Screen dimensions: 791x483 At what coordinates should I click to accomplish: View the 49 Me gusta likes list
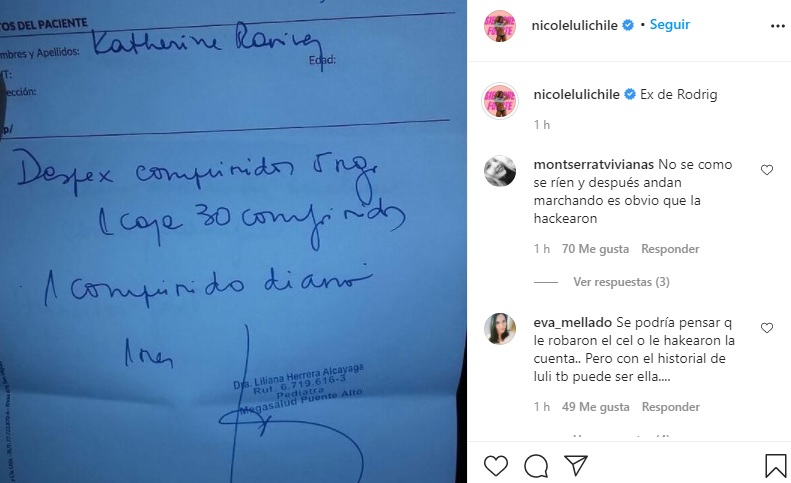(596, 407)
